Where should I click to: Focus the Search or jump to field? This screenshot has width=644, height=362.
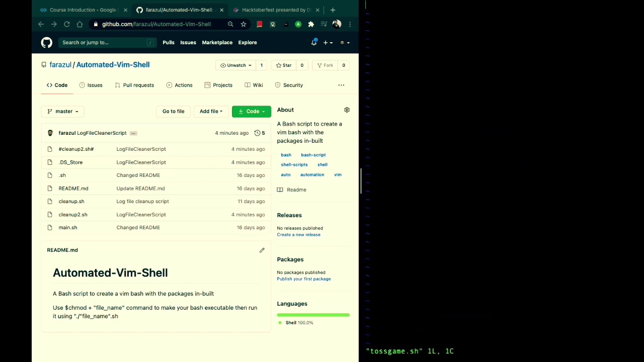108,42
